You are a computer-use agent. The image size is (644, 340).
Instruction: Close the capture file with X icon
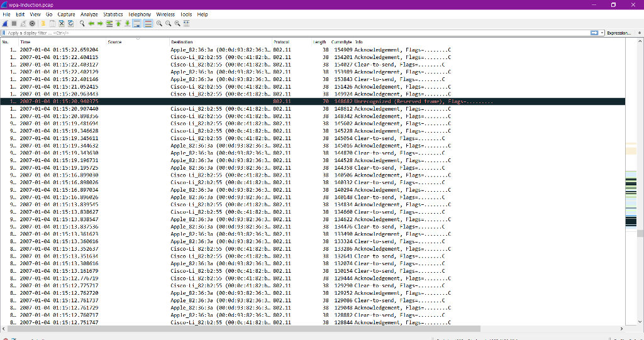[62, 24]
